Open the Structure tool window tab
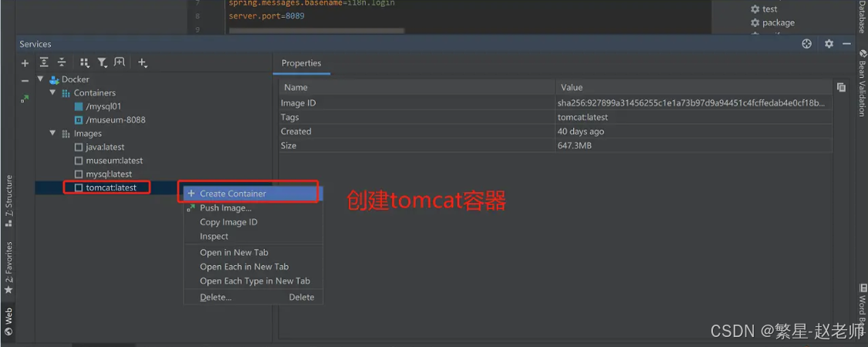This screenshot has height=347, width=868. coord(8,202)
